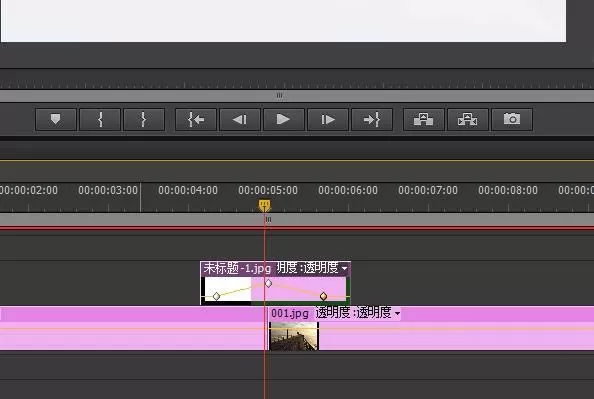Set the Out point with the right-brace button
Viewport: 594px width, 399px height.
pyautogui.click(x=144, y=120)
